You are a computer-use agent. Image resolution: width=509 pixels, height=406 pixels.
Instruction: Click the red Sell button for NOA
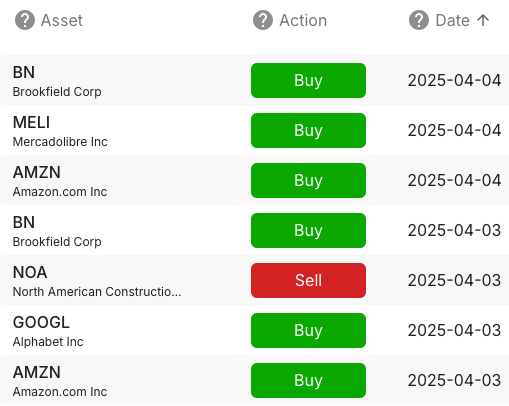click(308, 280)
